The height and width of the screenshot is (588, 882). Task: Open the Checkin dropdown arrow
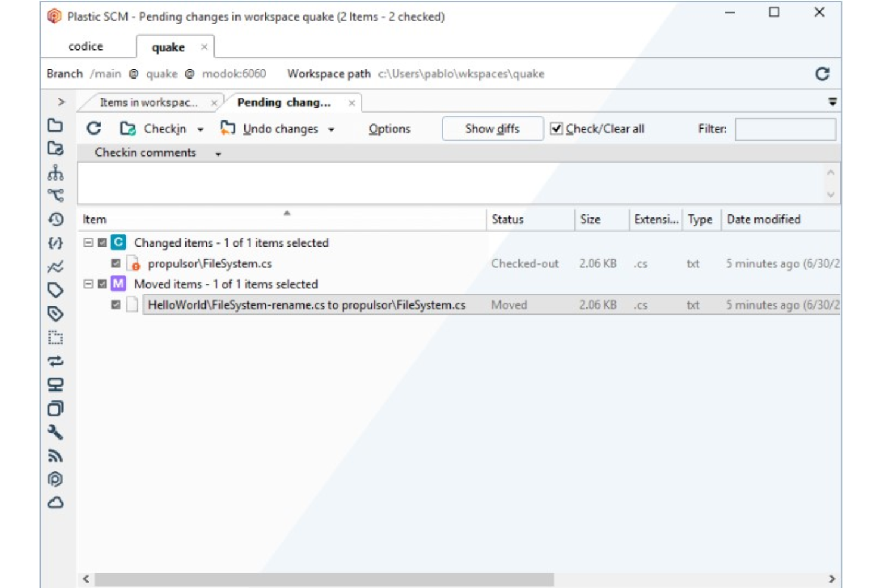(x=199, y=129)
